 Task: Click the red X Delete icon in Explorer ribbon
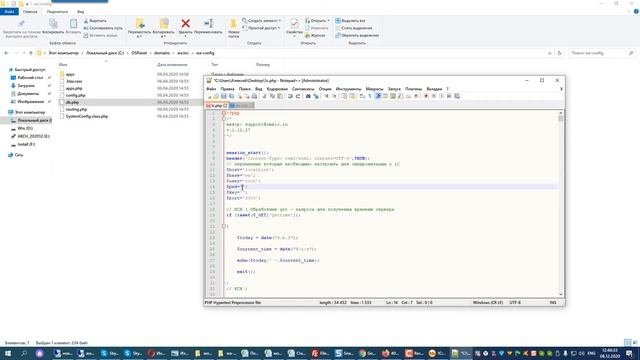tap(185, 24)
